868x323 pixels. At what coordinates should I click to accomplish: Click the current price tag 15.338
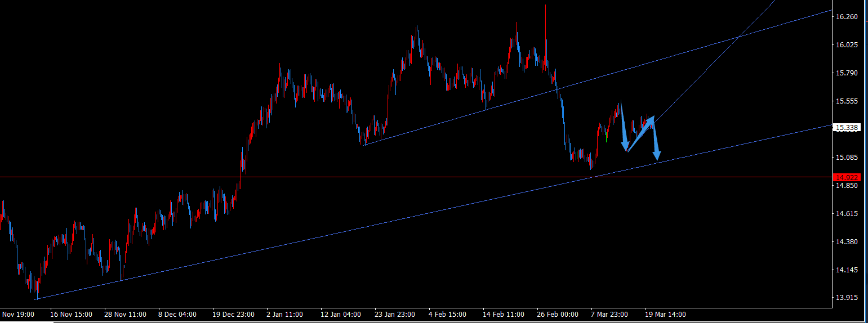click(846, 128)
